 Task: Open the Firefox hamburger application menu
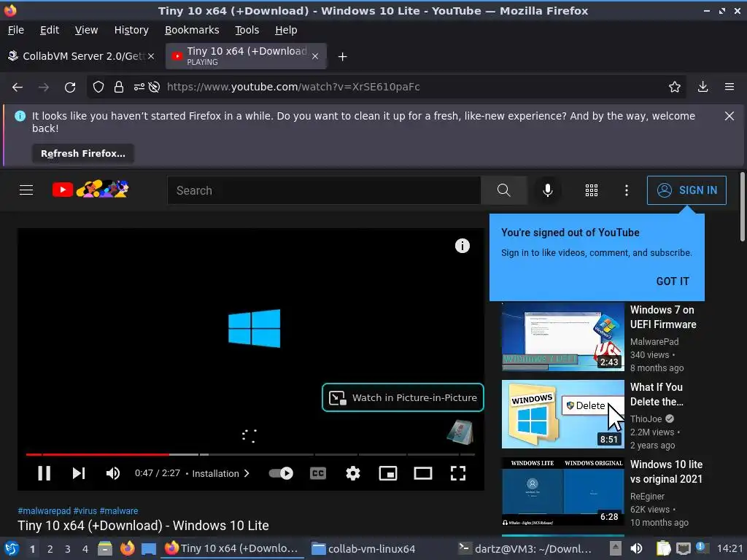(x=729, y=87)
